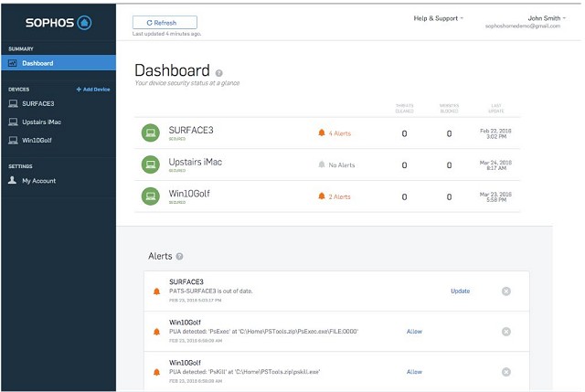
Task: Click the green Win10Golf status icon
Action: (150, 196)
